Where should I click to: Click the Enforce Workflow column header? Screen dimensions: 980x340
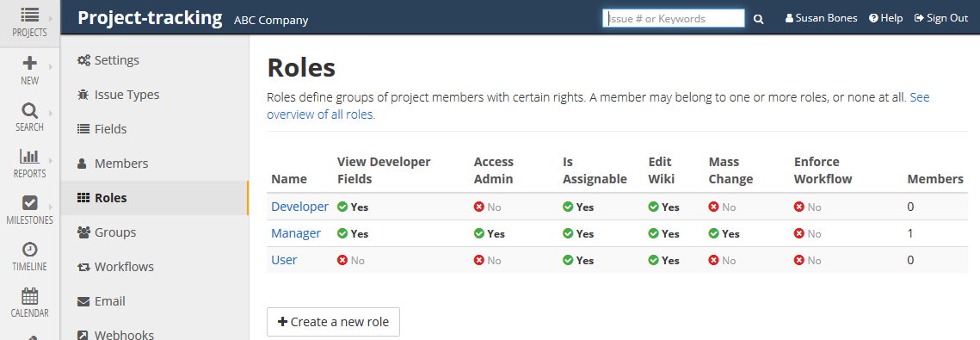point(823,170)
